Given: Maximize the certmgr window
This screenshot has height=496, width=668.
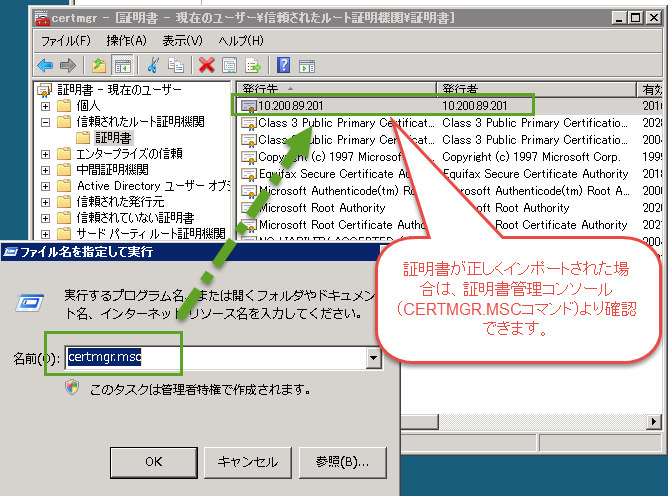Looking at the screenshot, I should (x=636, y=18).
